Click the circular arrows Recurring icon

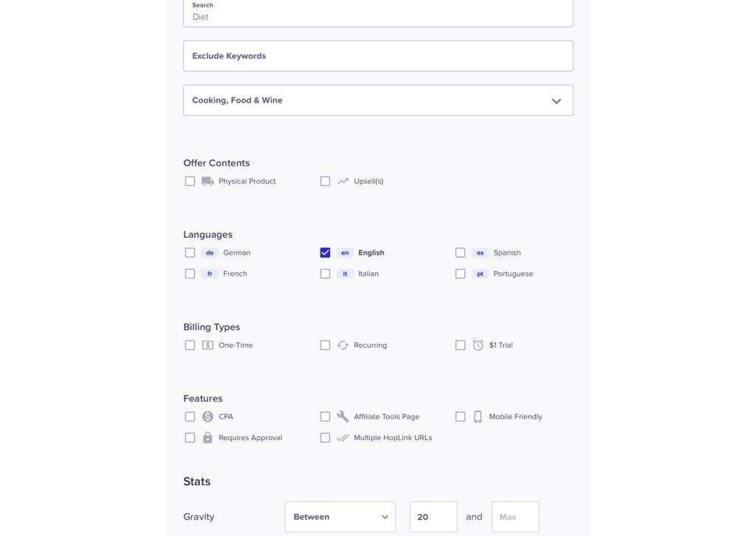point(343,345)
